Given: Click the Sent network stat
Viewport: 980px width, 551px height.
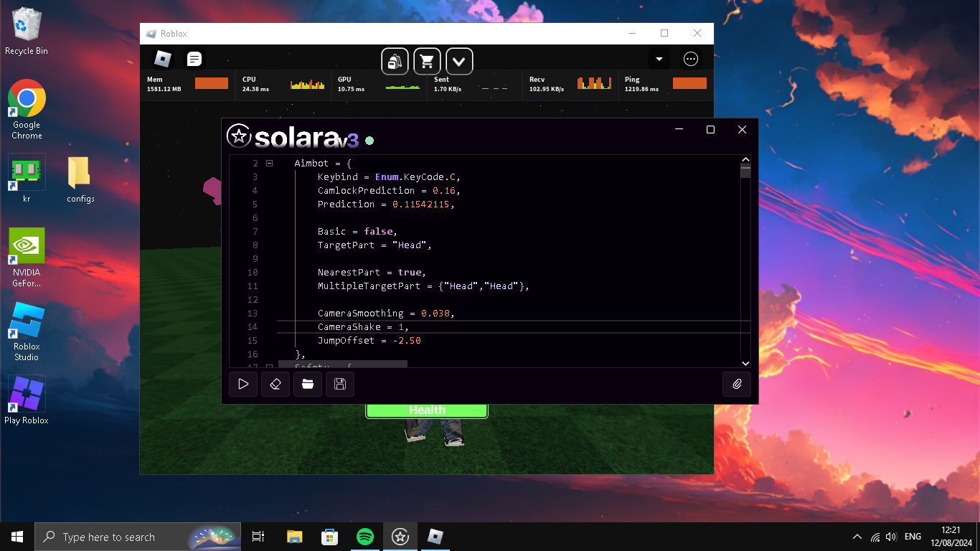Looking at the screenshot, I should point(474,84).
